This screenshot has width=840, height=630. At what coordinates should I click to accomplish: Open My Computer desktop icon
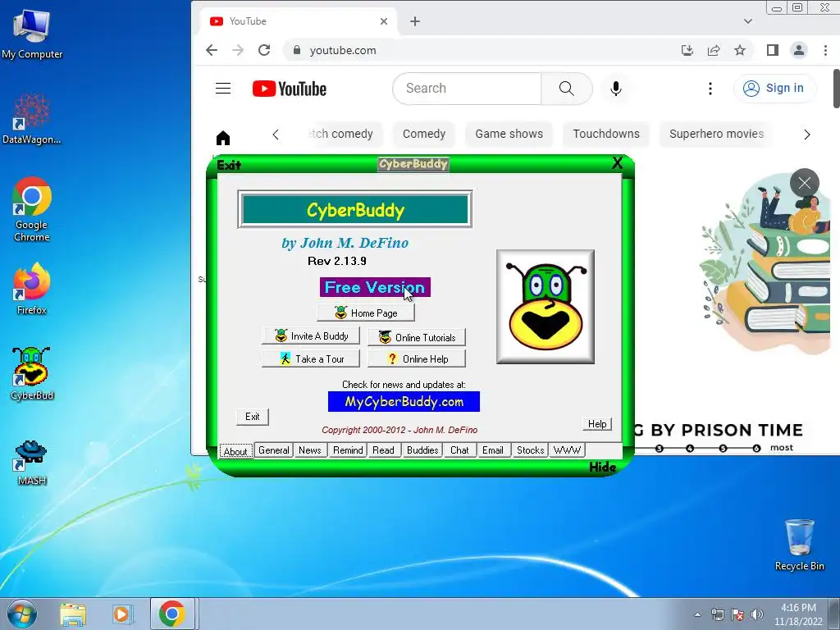coord(32,33)
